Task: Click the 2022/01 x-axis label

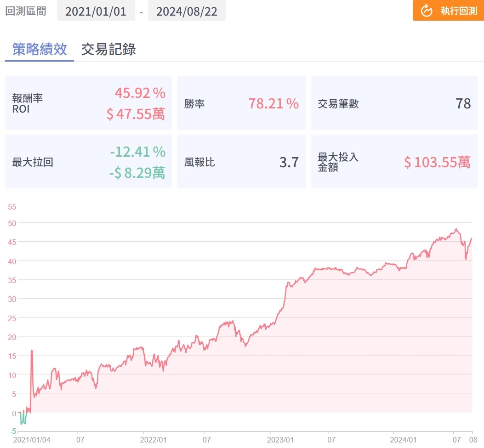Action: click(154, 440)
